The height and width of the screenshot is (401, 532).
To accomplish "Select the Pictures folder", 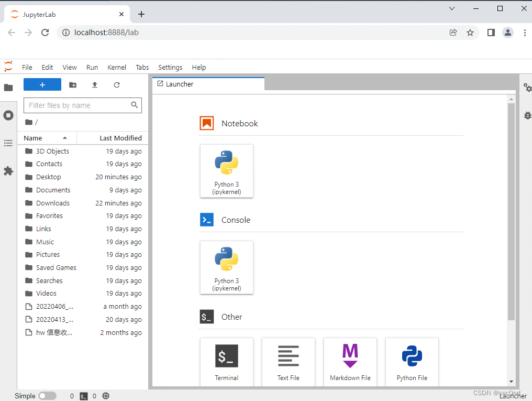I will (x=83, y=255).
